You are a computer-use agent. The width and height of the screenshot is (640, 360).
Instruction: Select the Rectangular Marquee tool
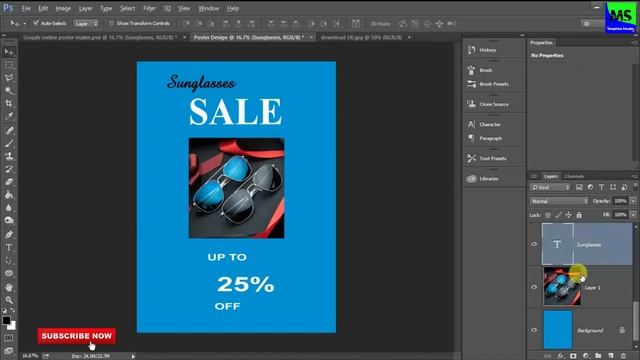(9, 65)
